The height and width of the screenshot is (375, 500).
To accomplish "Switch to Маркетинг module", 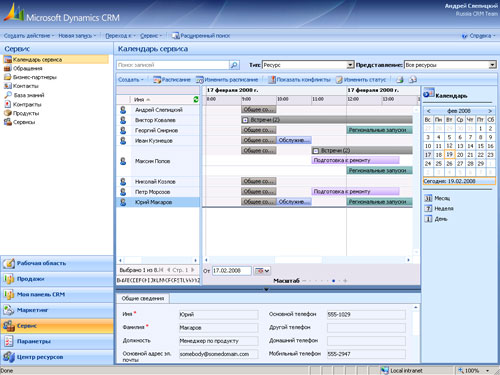I will (x=57, y=310).
